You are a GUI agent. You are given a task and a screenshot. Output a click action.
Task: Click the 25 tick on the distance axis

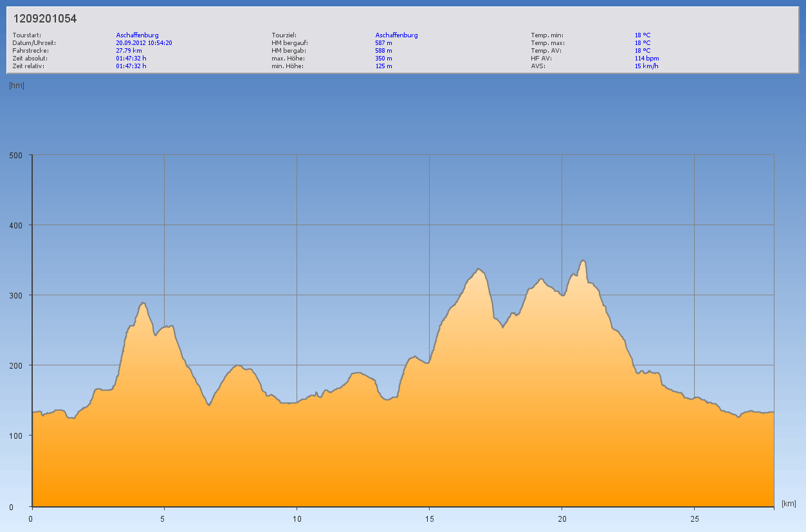pyautogui.click(x=694, y=518)
